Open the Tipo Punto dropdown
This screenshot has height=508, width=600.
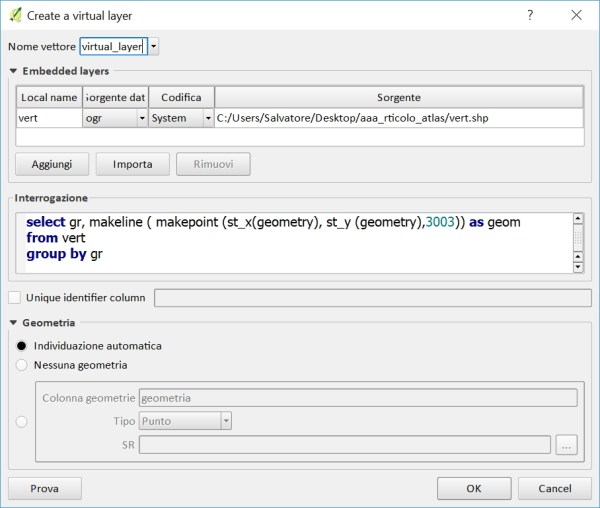pyautogui.click(x=226, y=421)
